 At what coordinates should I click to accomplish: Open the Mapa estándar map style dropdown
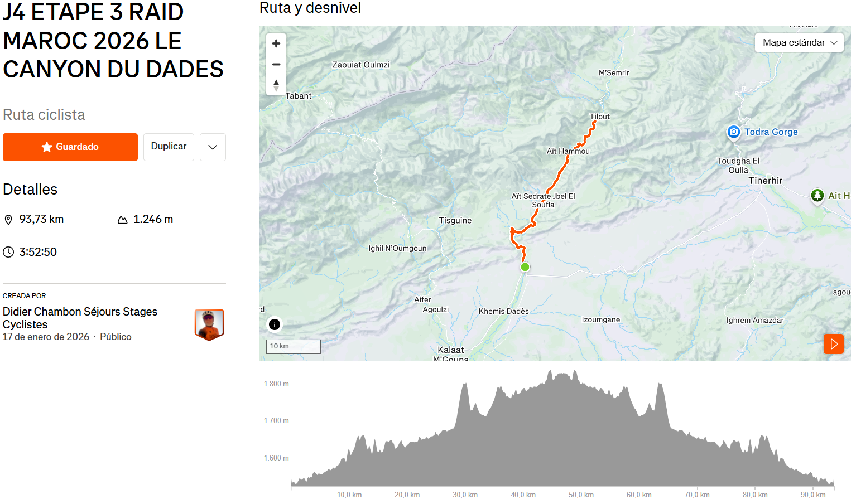(799, 43)
